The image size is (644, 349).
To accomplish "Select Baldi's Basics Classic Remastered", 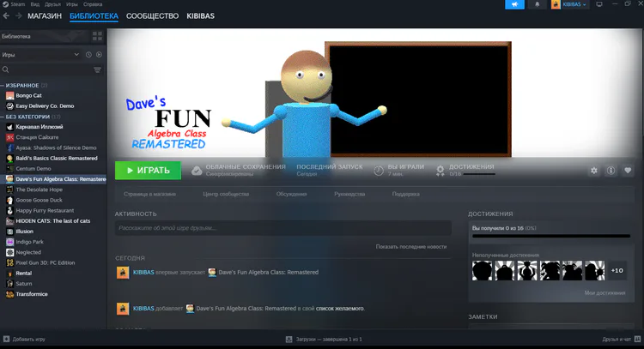I will pos(57,159).
